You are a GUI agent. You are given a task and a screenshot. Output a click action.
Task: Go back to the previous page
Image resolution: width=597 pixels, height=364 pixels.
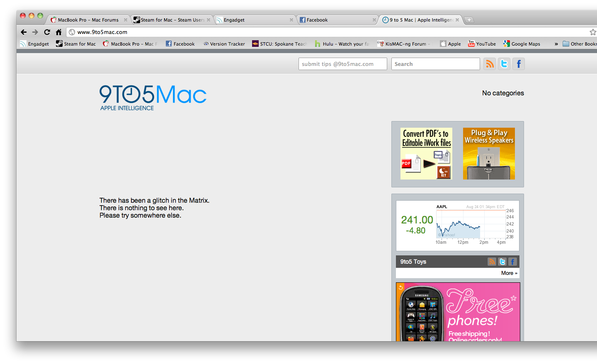pos(24,32)
